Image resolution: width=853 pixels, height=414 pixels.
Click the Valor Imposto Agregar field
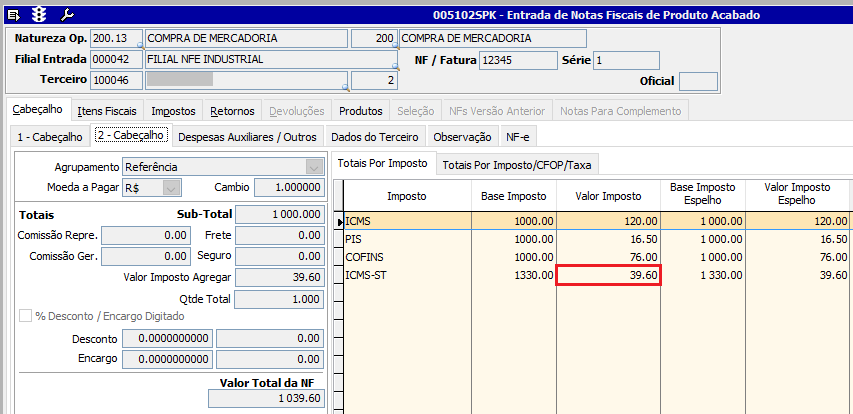[x=280, y=277]
